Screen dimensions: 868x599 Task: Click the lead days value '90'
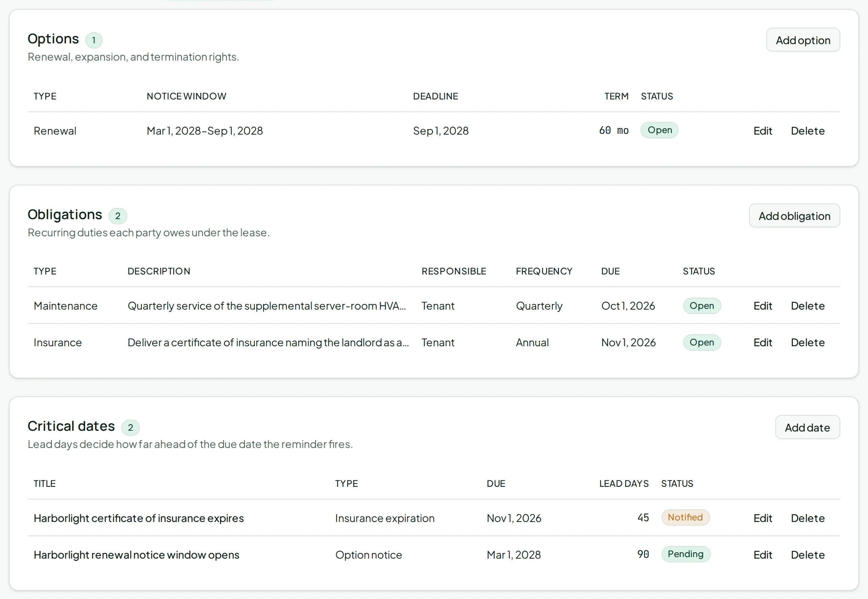point(643,555)
